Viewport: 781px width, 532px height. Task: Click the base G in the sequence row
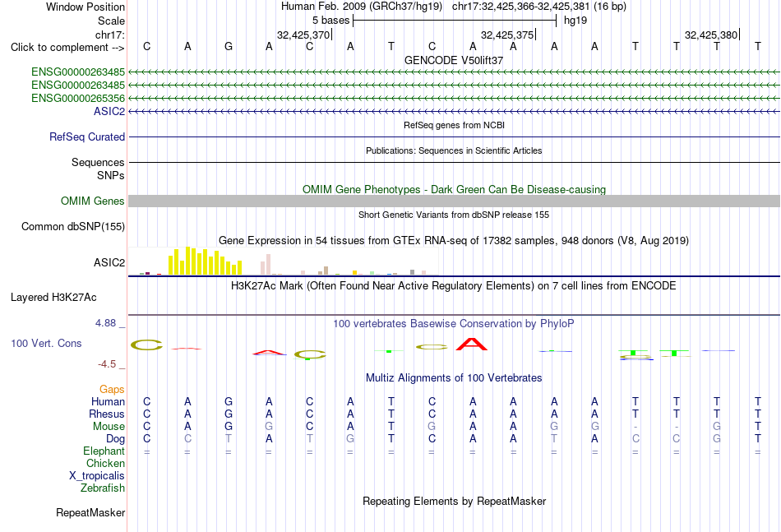coord(228,46)
